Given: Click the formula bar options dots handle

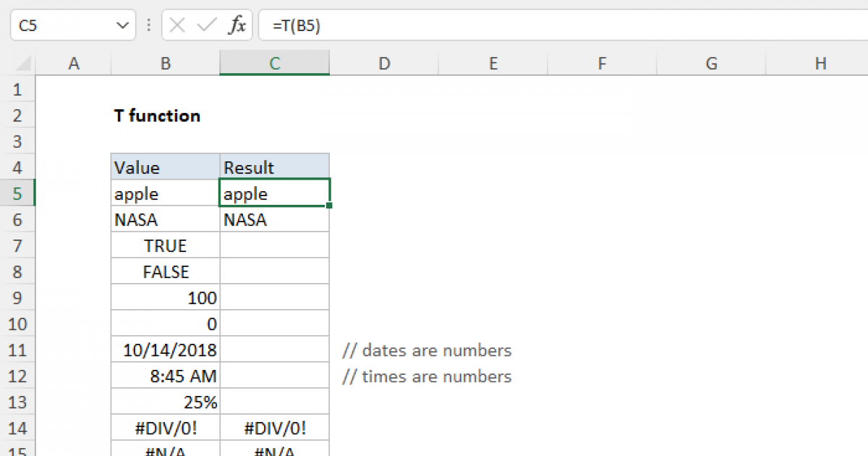Looking at the screenshot, I should coord(149,26).
